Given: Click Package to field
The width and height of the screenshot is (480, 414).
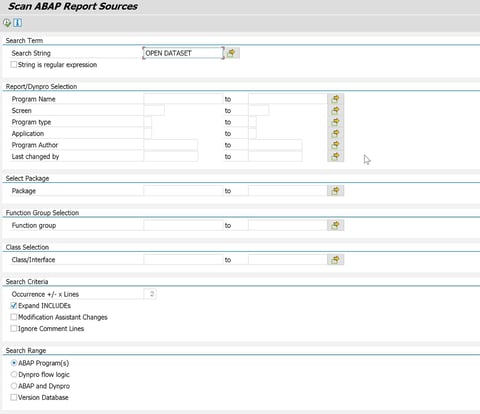Looking at the screenshot, I should 288,191.
